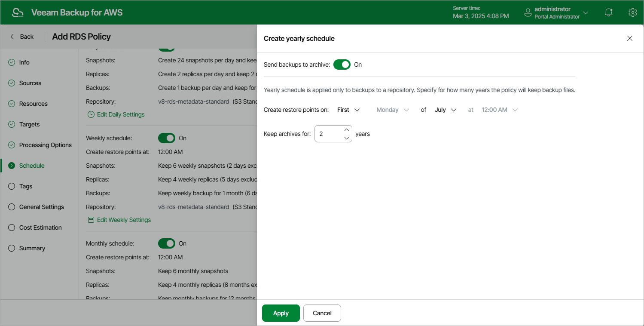
Task: Increase the Keep archives years value
Action: pos(347,129)
